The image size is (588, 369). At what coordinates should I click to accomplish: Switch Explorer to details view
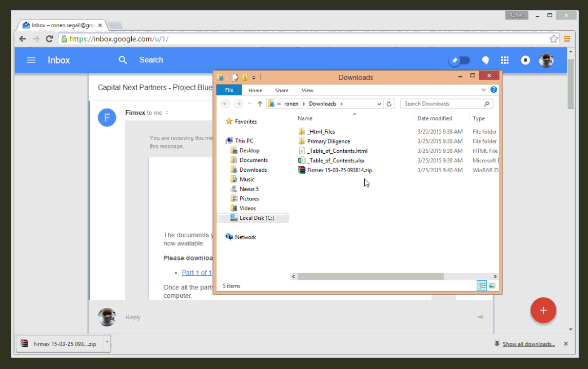(x=481, y=285)
